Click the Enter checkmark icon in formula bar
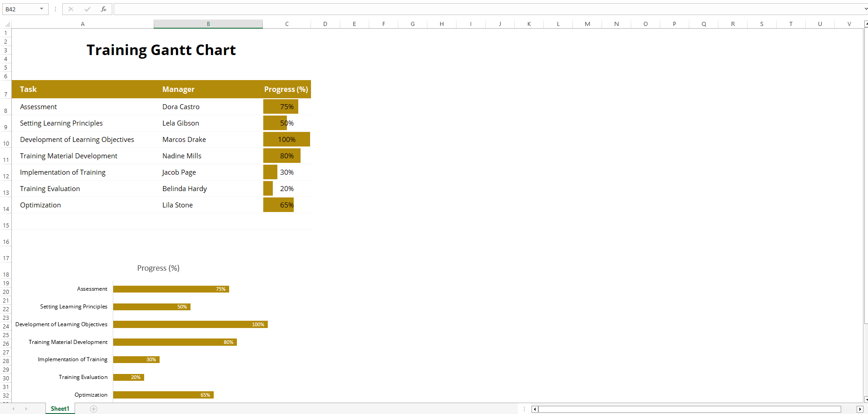 [87, 9]
